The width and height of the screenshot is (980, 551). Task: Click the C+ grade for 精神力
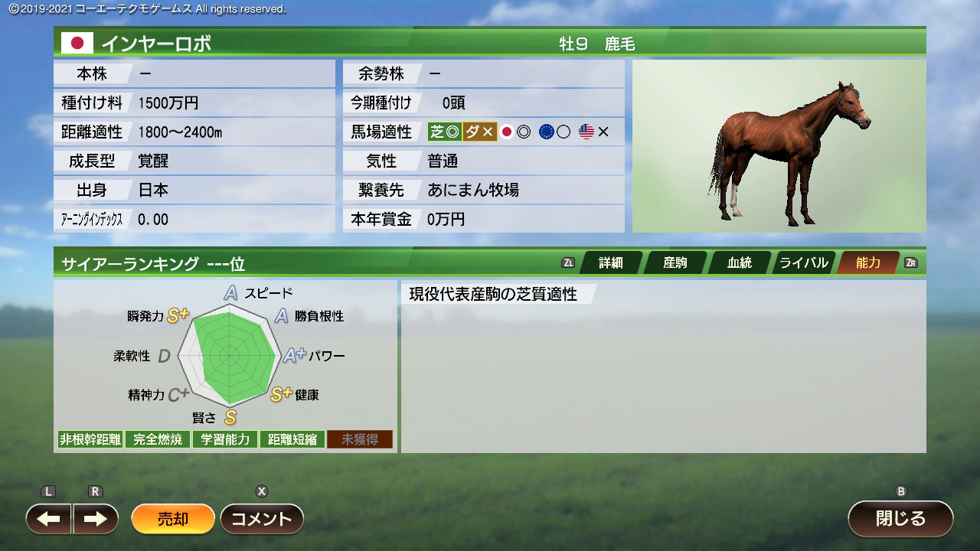point(178,395)
